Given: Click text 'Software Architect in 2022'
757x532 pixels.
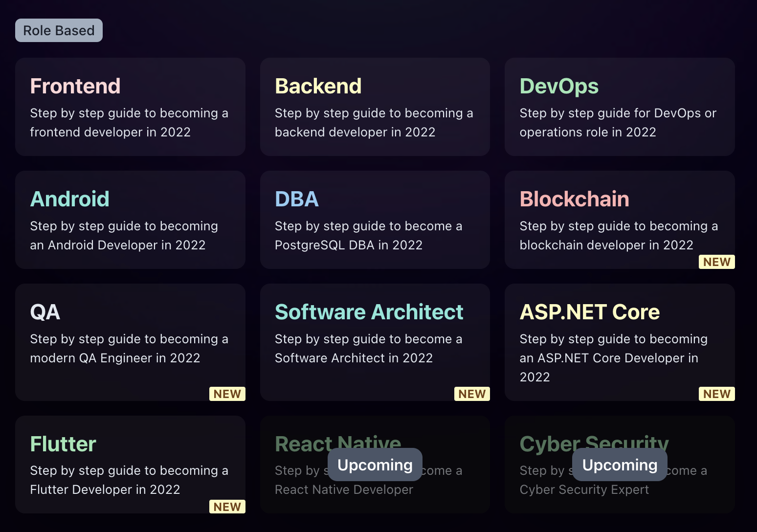Looking at the screenshot, I should 354,358.
